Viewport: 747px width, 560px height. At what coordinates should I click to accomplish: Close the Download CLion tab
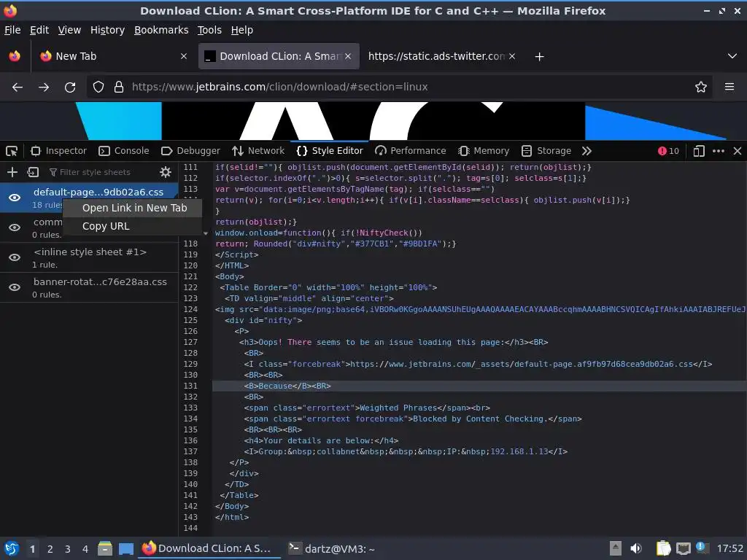tap(348, 56)
